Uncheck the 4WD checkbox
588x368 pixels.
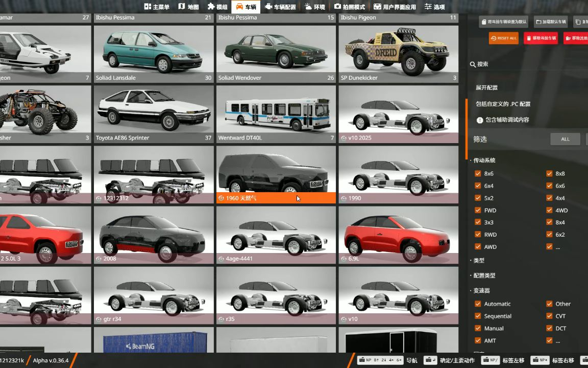[549, 210]
